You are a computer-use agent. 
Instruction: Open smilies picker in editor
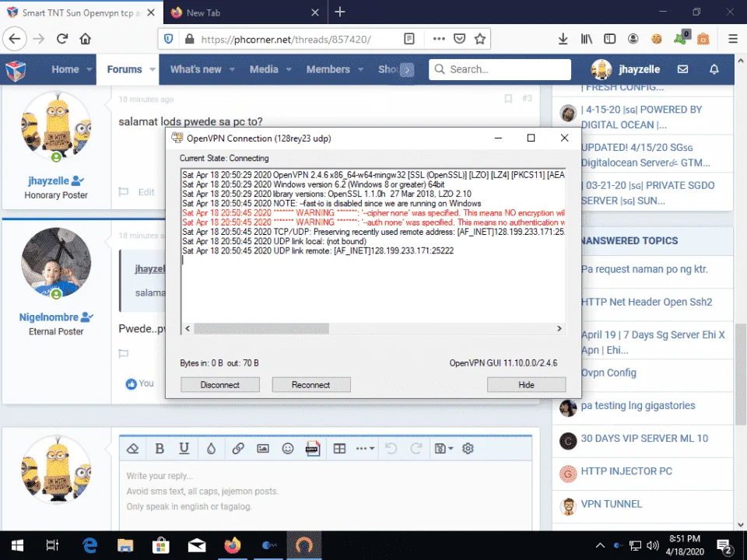click(x=287, y=448)
